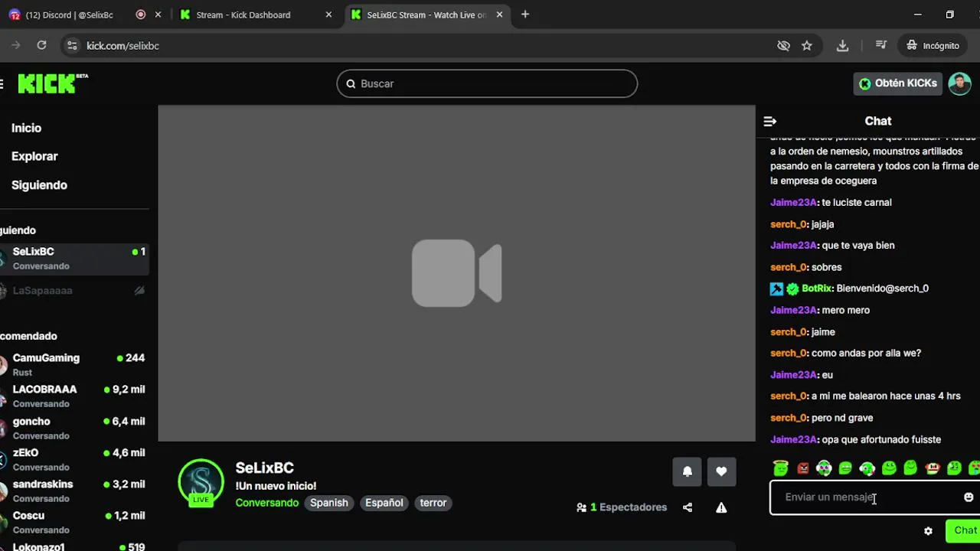980x551 pixels.
Task: Focus the Buscar search field
Action: tap(487, 83)
